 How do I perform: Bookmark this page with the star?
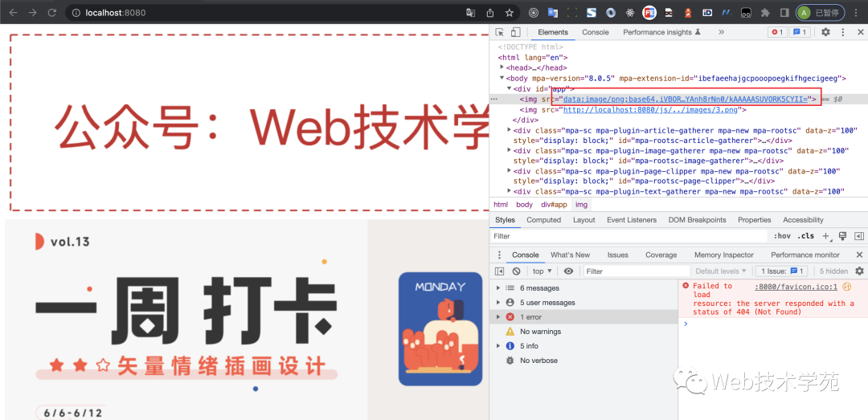510,13
